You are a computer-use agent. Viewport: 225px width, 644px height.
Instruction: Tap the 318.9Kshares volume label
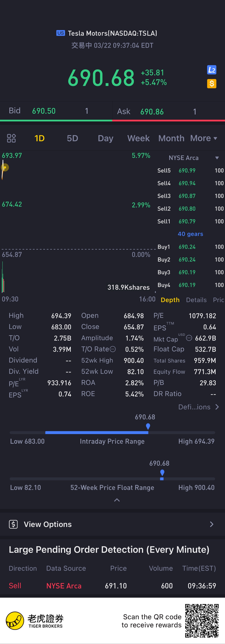tap(128, 287)
